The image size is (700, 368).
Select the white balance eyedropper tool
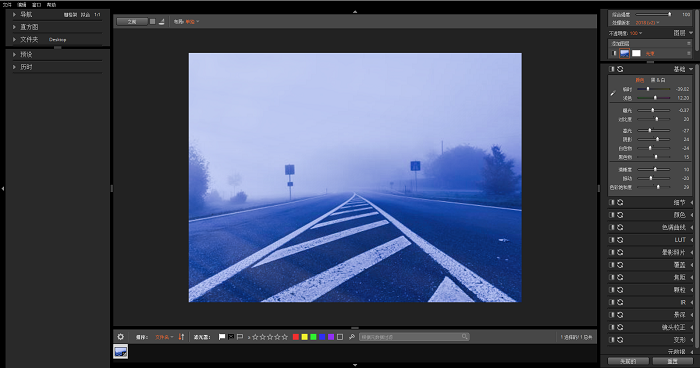coord(613,93)
